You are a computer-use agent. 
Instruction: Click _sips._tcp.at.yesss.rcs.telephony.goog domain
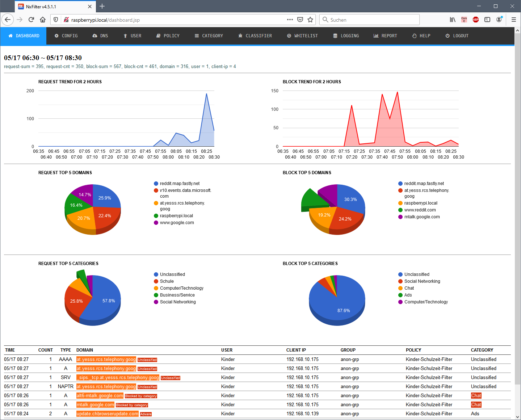coord(118,378)
